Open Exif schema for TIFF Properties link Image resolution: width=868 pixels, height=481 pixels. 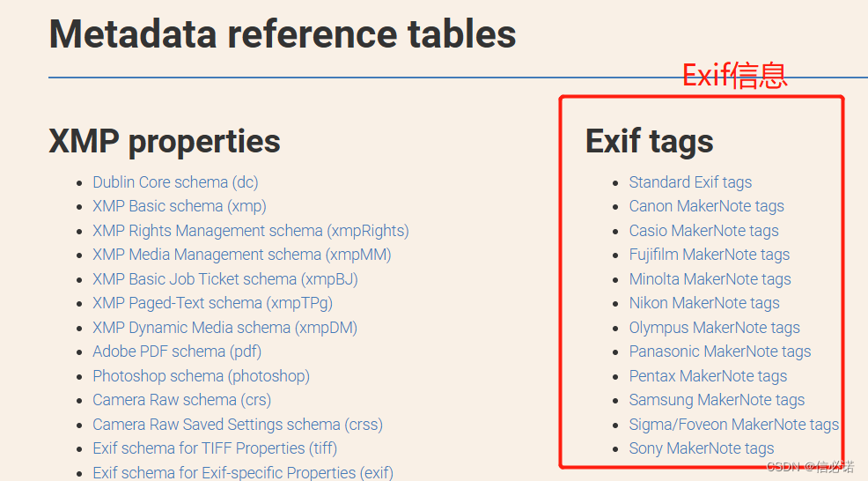(215, 448)
